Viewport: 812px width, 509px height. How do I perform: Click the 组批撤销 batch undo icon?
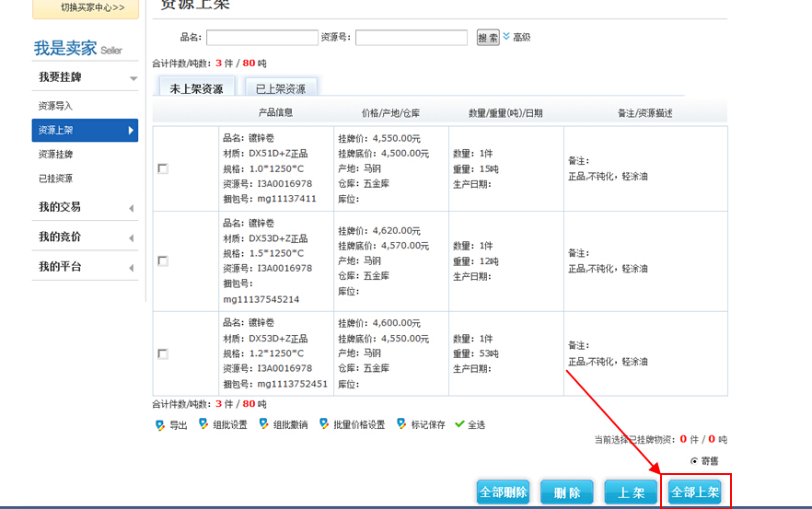[x=264, y=424]
